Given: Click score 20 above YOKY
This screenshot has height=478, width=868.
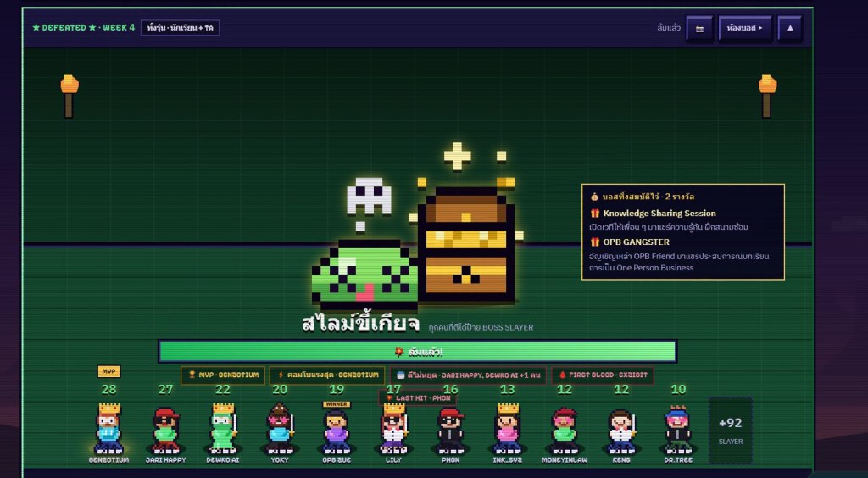Looking at the screenshot, I should [280, 390].
